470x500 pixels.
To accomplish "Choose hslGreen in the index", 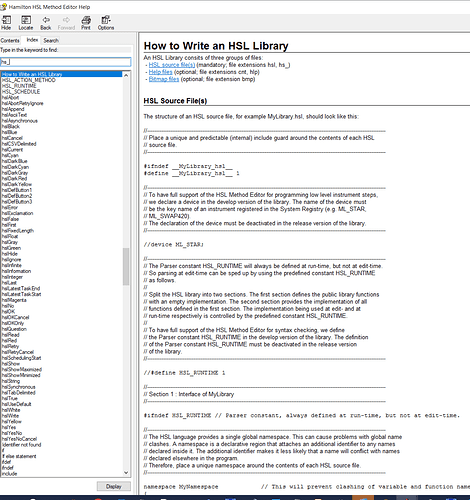I will pos(11,248).
